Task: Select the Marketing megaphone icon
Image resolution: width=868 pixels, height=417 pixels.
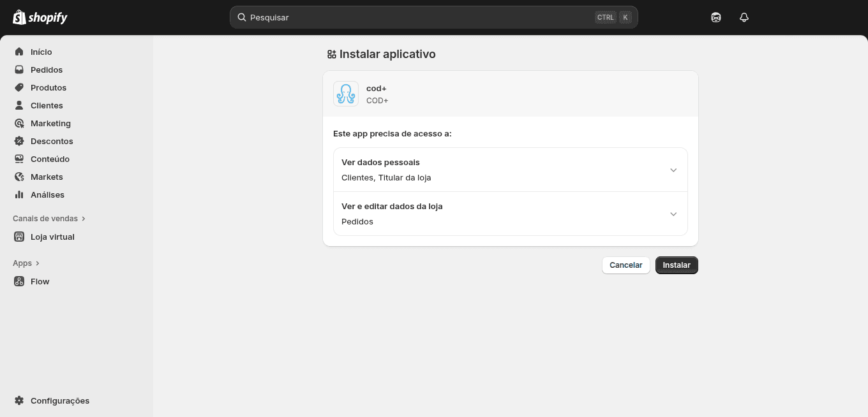Action: (x=20, y=123)
